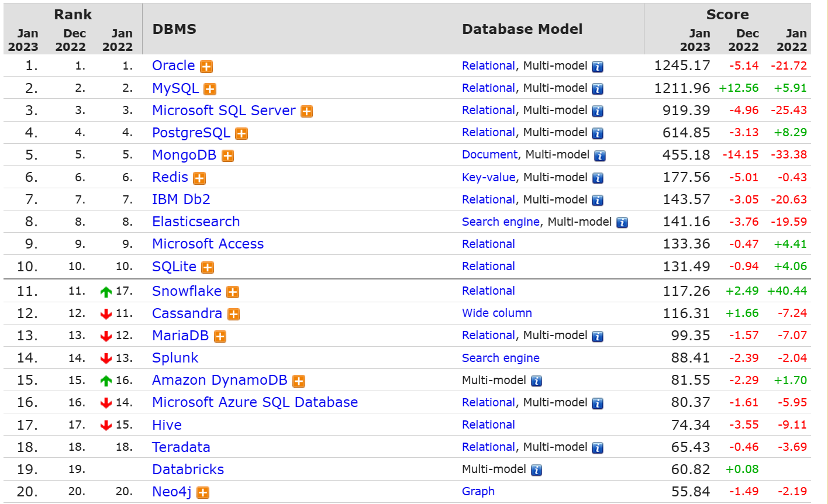Click the Relational link in Microsoft Access row

click(488, 244)
